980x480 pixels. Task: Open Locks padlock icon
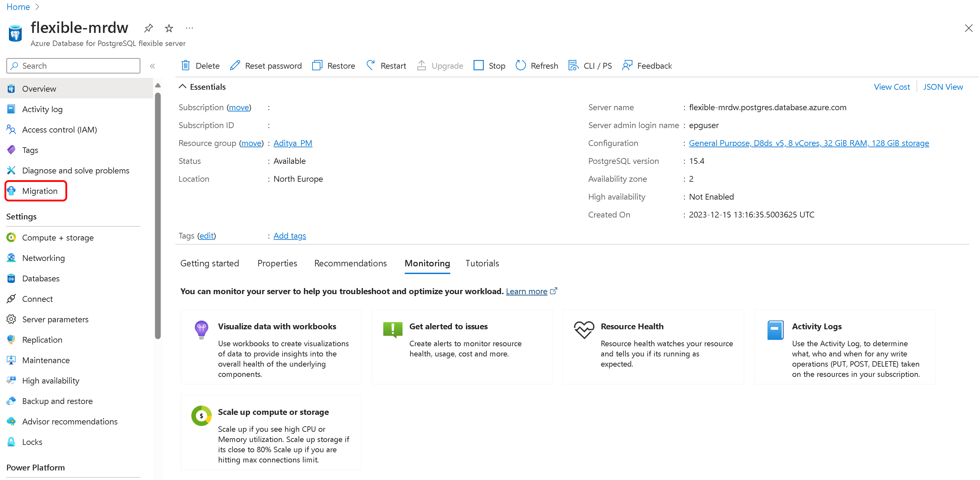(x=11, y=442)
